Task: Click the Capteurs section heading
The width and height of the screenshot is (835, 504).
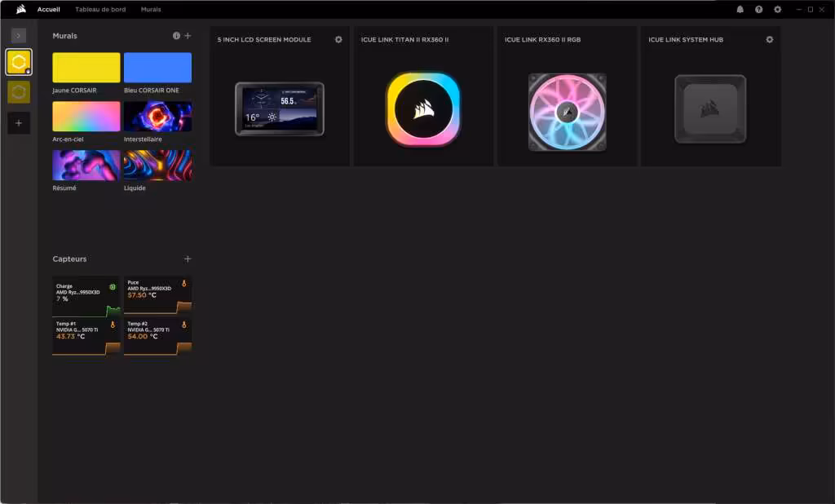Action: (x=69, y=259)
